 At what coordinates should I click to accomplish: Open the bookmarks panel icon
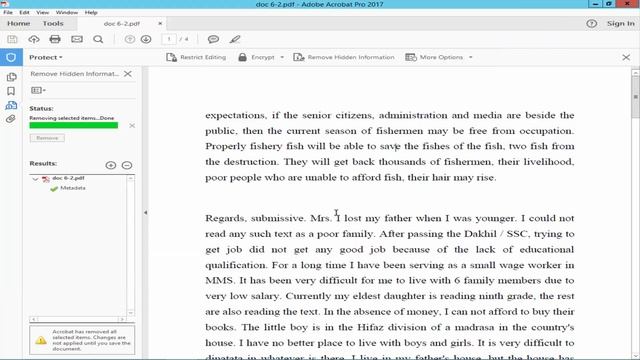11,91
